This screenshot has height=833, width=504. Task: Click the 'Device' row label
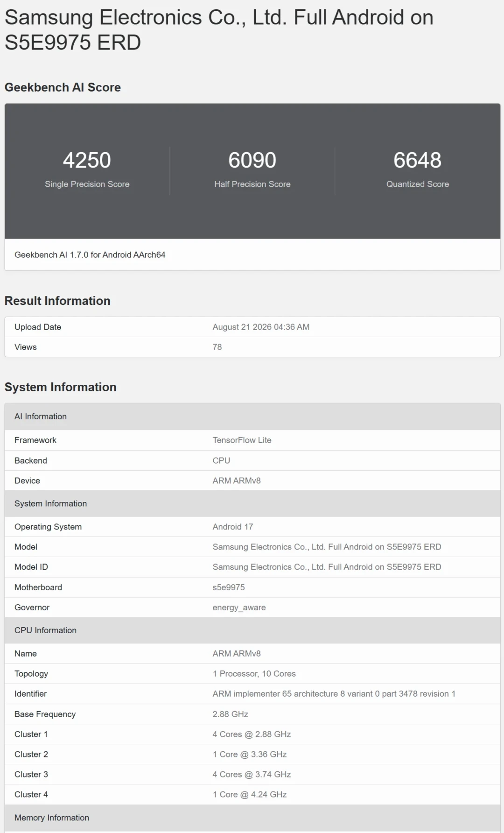[x=27, y=480]
